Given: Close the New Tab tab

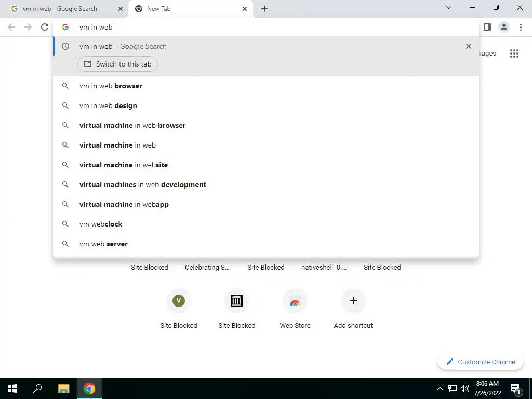Looking at the screenshot, I should tap(245, 9).
